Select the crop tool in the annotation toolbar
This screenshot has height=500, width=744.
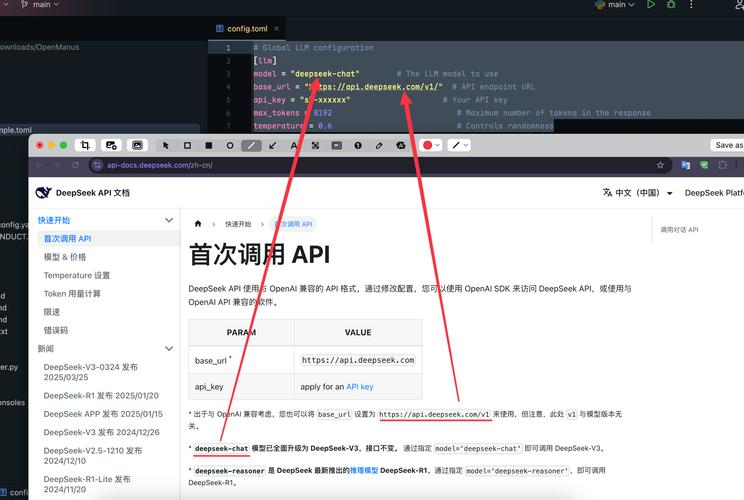coord(85,145)
